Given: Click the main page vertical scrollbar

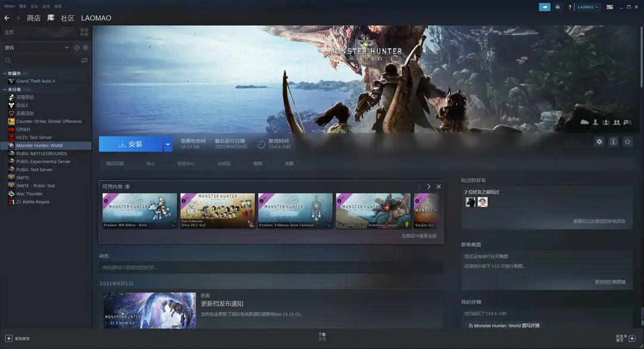Looking at the screenshot, I should 640,56.
